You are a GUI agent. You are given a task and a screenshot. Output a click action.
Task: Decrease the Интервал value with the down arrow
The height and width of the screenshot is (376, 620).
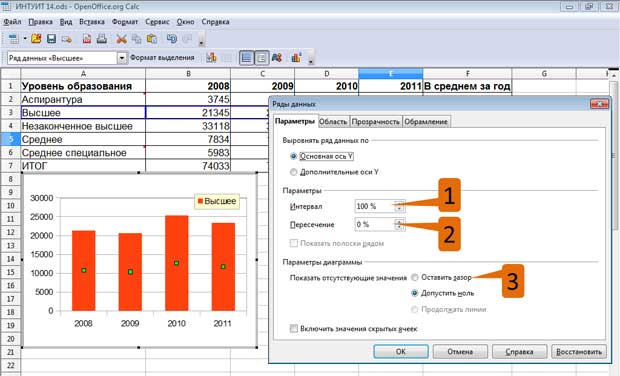pyautogui.click(x=399, y=209)
